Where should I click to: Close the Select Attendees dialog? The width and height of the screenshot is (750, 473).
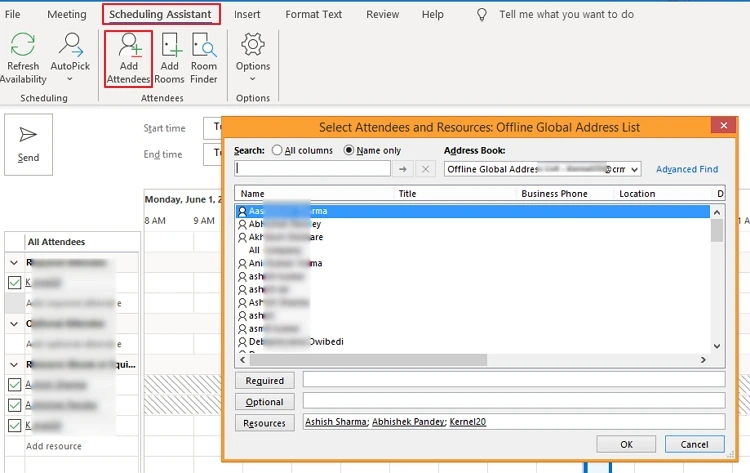[x=723, y=125]
